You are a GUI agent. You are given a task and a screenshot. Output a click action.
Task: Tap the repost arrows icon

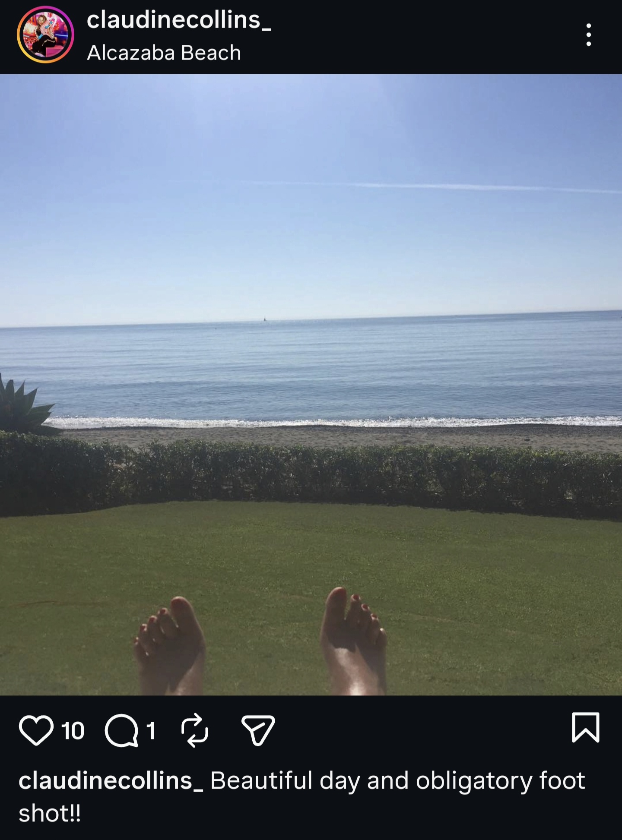194,730
